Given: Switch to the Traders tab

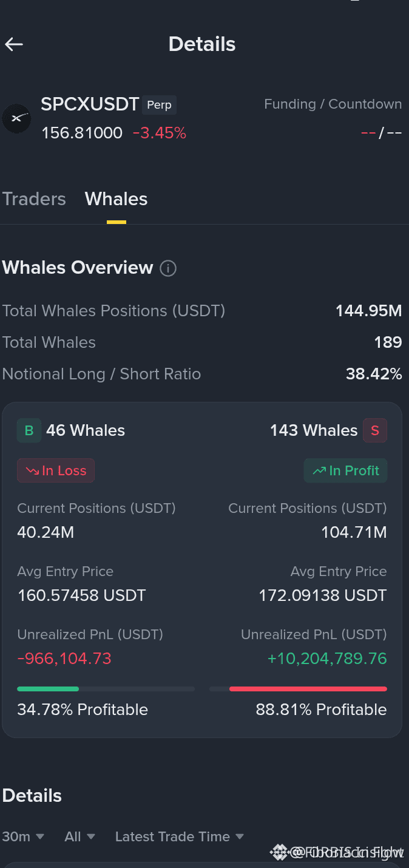Looking at the screenshot, I should [34, 199].
